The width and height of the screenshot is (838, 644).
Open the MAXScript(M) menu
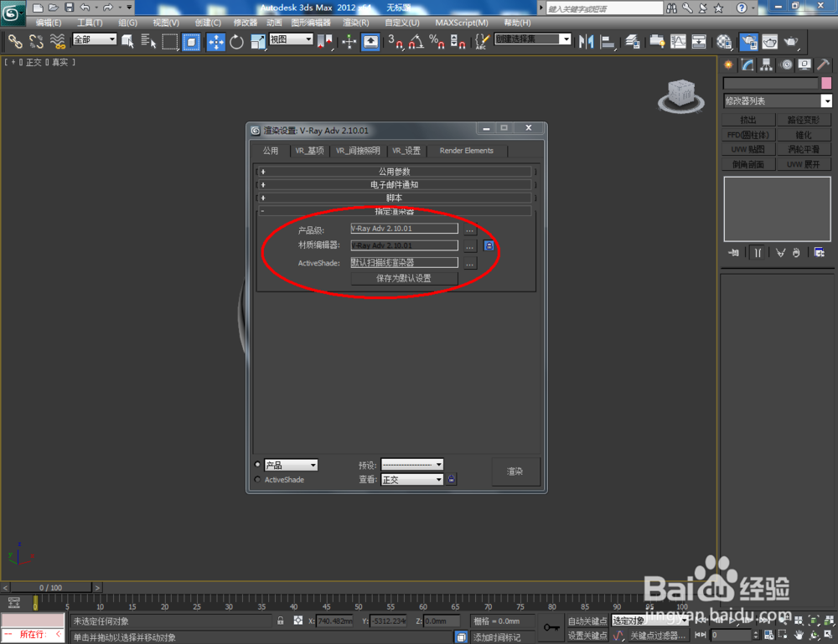click(462, 23)
